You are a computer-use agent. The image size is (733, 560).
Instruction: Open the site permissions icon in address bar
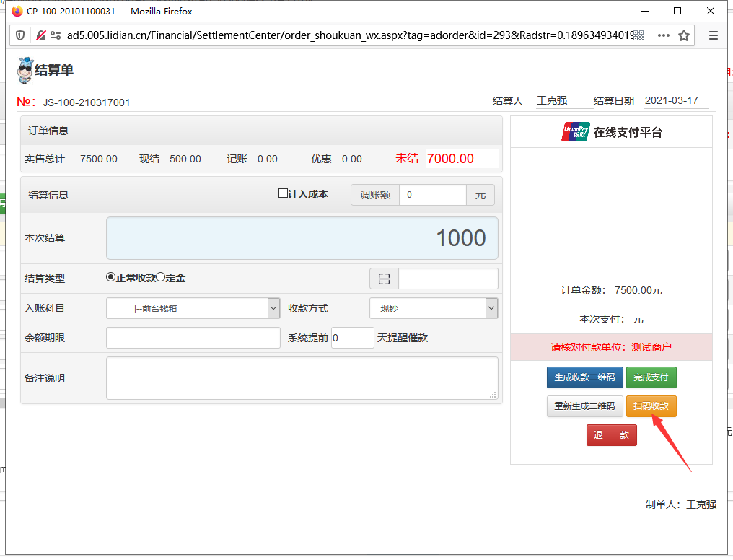(x=56, y=35)
